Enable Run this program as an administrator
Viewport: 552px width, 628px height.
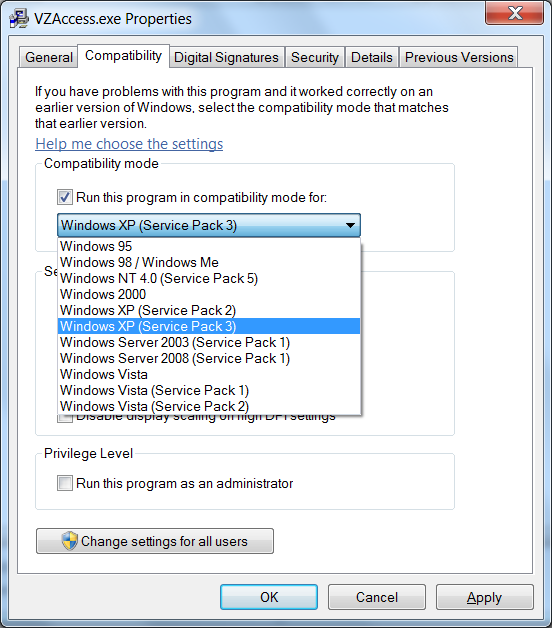click(64, 483)
